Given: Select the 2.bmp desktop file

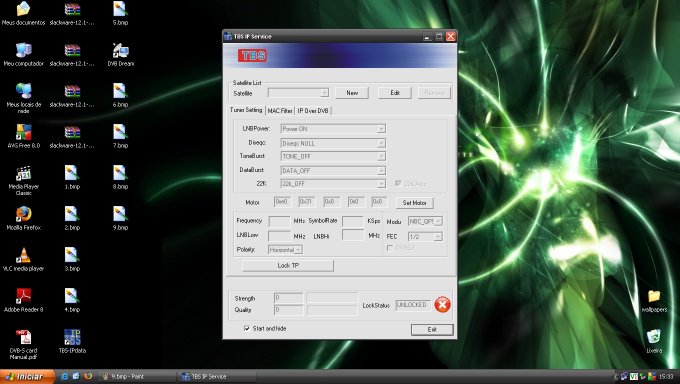Looking at the screenshot, I should click(72, 218).
